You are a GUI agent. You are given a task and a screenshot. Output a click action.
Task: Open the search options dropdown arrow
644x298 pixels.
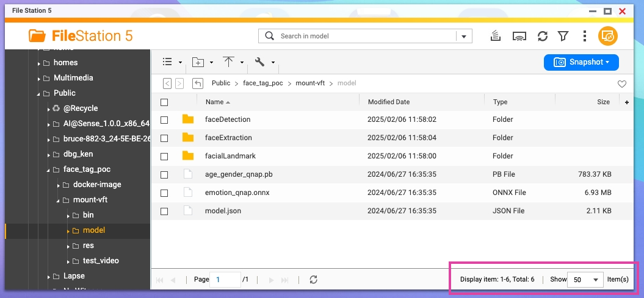(464, 37)
